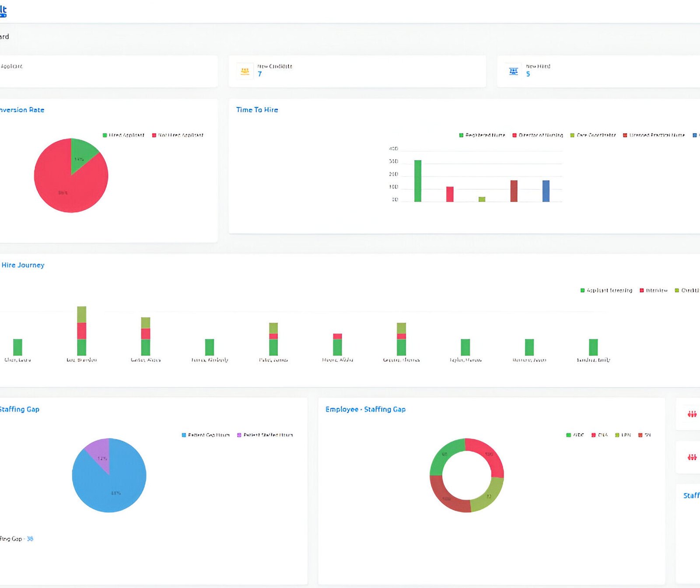Toggle Director of Nursing legend item
The image size is (700, 588).
pyautogui.click(x=537, y=135)
